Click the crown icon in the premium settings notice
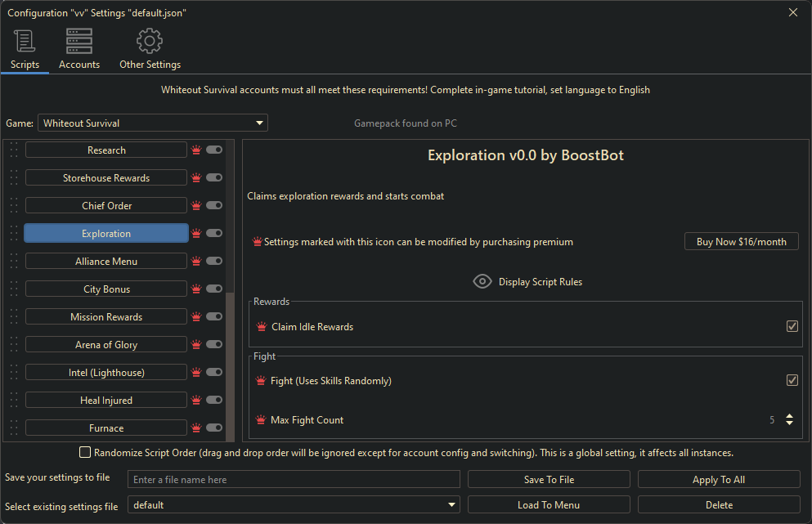Viewport: 812px width, 524px height. point(257,242)
